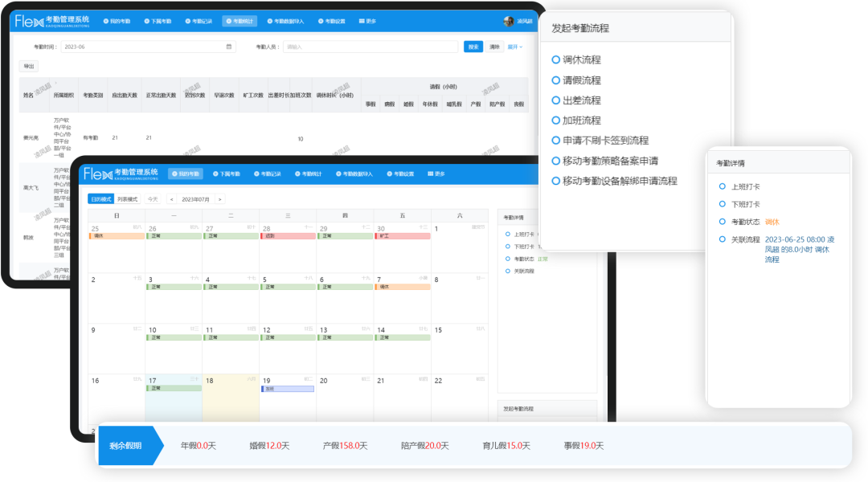Image resolution: width=868 pixels, height=482 pixels.
Task: Open the 2023年07月 month selector
Action: (x=195, y=199)
